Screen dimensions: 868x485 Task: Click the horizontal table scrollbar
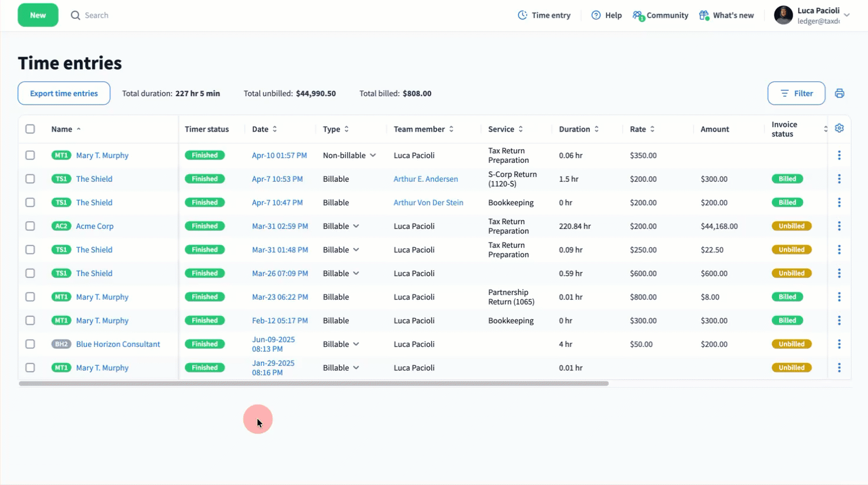[313, 384]
